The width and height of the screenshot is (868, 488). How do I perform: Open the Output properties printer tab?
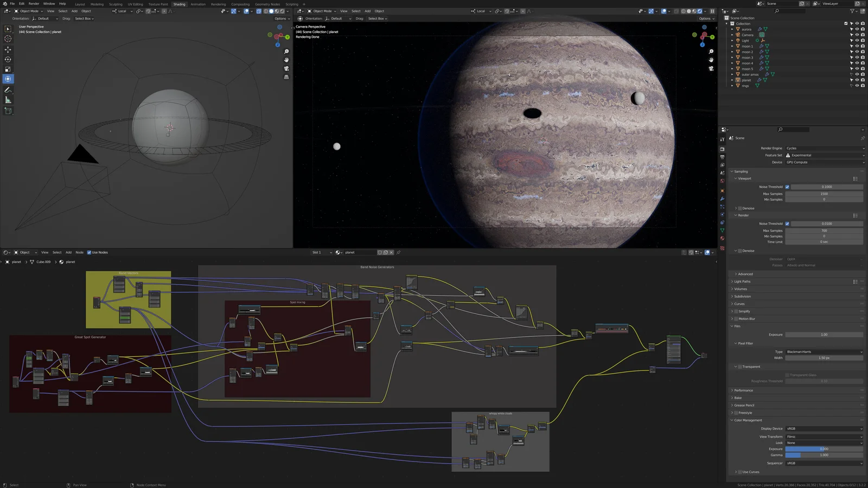pos(722,157)
